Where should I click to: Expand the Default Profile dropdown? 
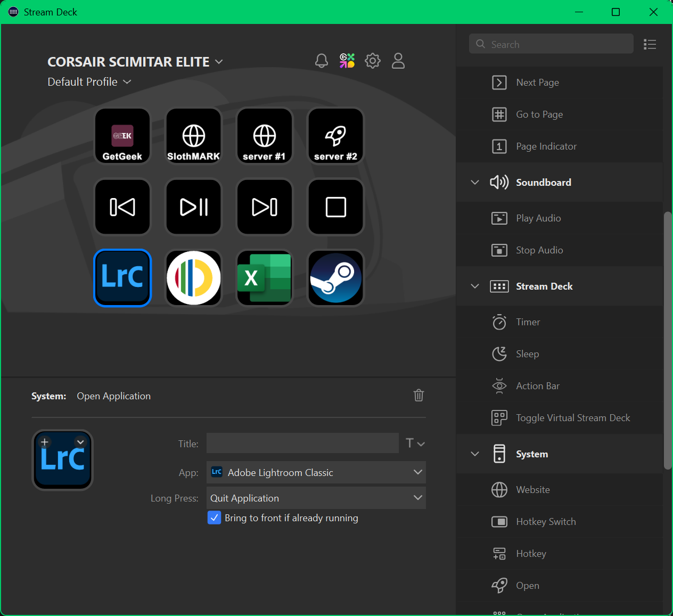click(89, 82)
